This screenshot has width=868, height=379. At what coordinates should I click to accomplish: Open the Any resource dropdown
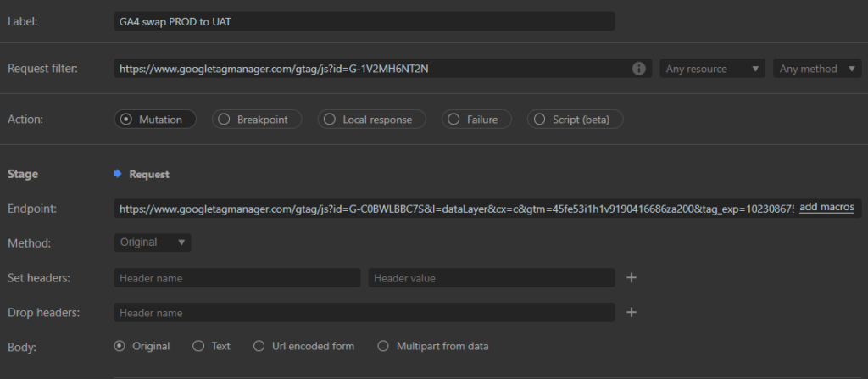pos(712,69)
